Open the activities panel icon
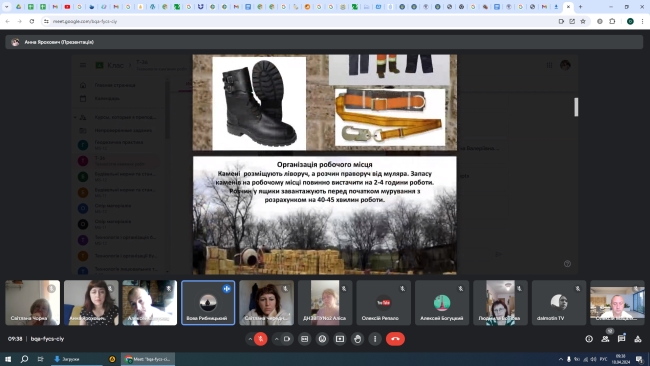This screenshot has height=366, width=650. point(638,339)
